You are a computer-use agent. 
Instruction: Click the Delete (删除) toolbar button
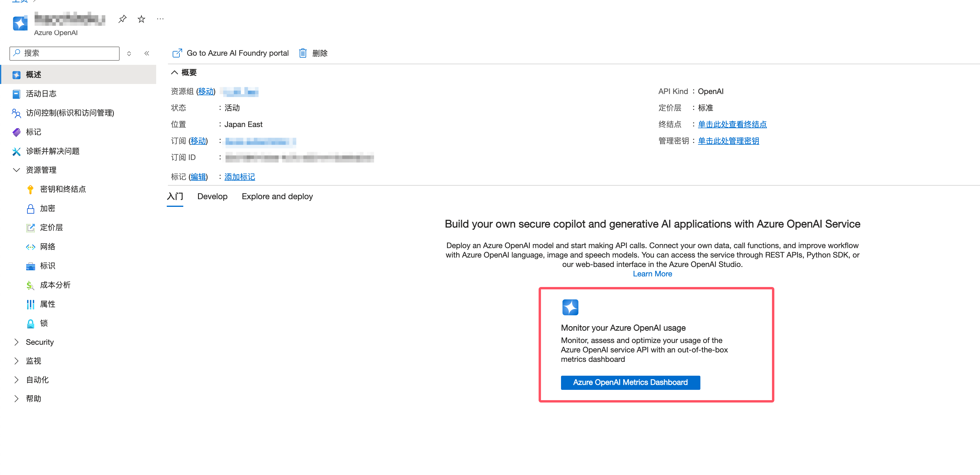click(313, 53)
